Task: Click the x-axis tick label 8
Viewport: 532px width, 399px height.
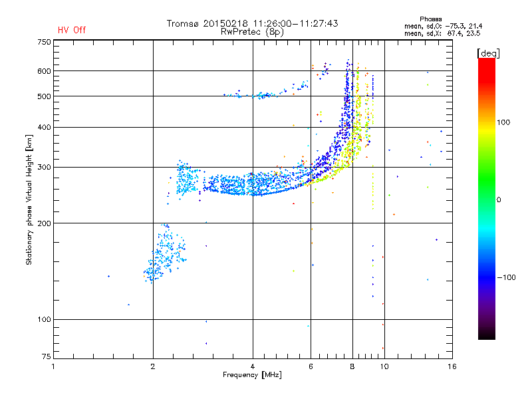Action: click(x=352, y=366)
